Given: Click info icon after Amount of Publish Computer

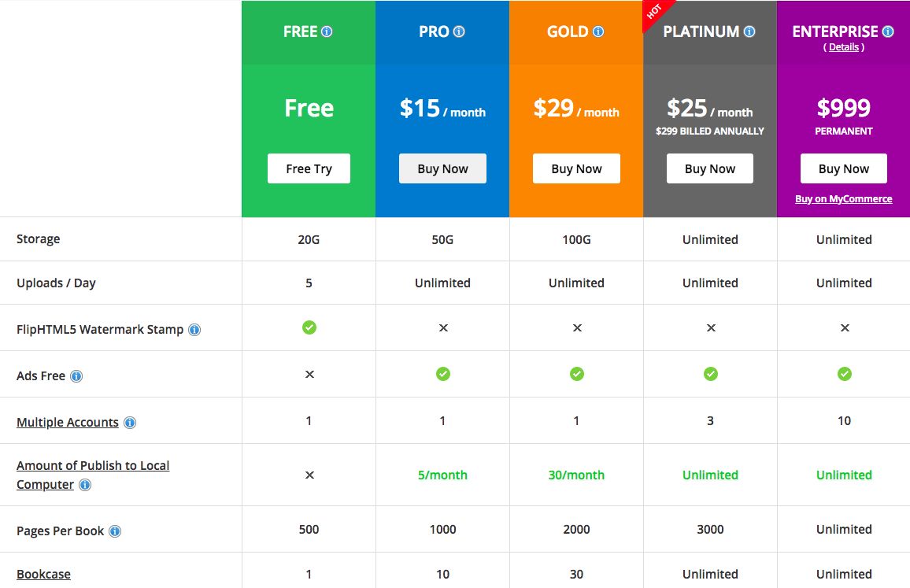Looking at the screenshot, I should [x=85, y=485].
